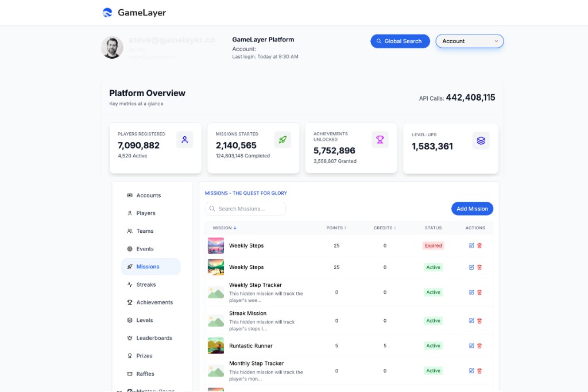This screenshot has width=588, height=392.
Task: Click the Weekly Step Tracker placeholder image
Action: (216, 293)
